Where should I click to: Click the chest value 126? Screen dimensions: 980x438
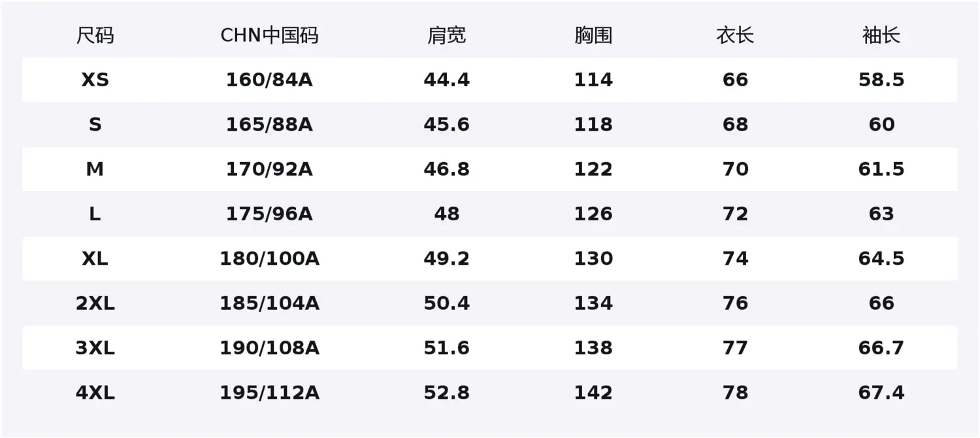click(x=593, y=214)
